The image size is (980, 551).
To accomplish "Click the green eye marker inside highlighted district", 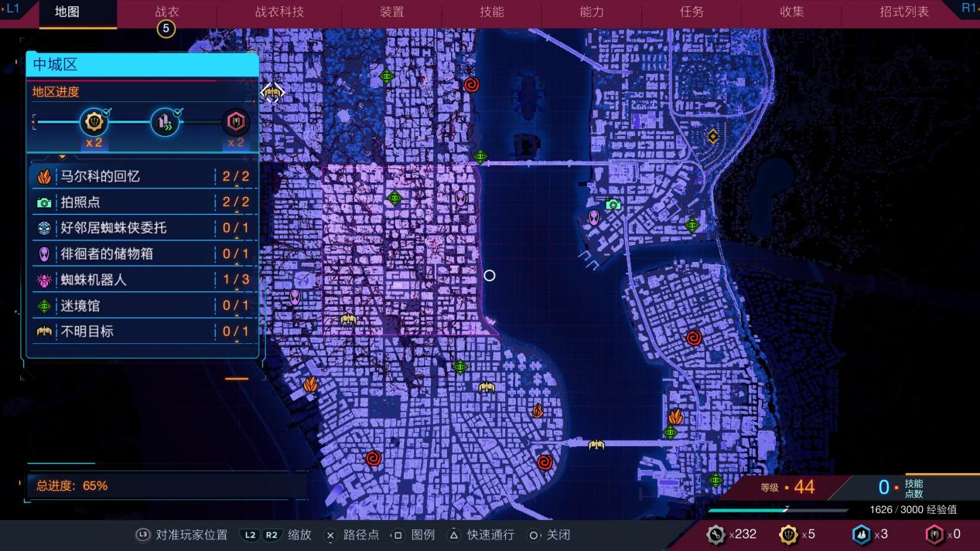I will pos(394,198).
